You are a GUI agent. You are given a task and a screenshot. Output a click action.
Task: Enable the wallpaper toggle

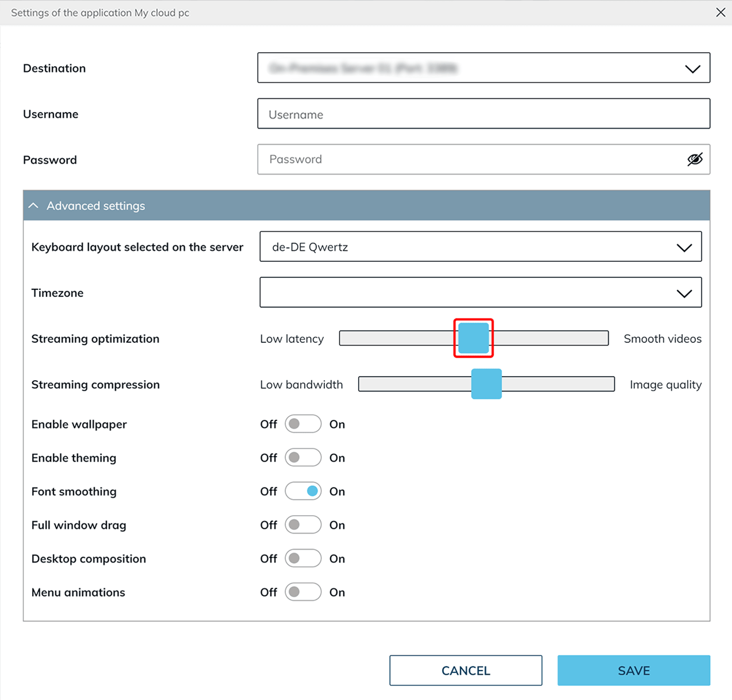click(303, 424)
